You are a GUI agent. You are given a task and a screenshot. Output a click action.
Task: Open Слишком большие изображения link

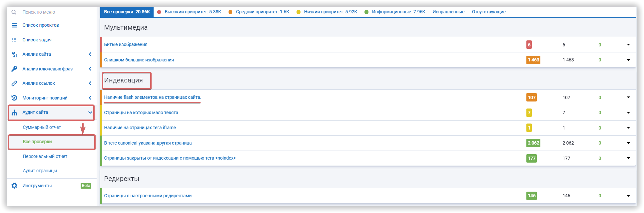pos(139,60)
